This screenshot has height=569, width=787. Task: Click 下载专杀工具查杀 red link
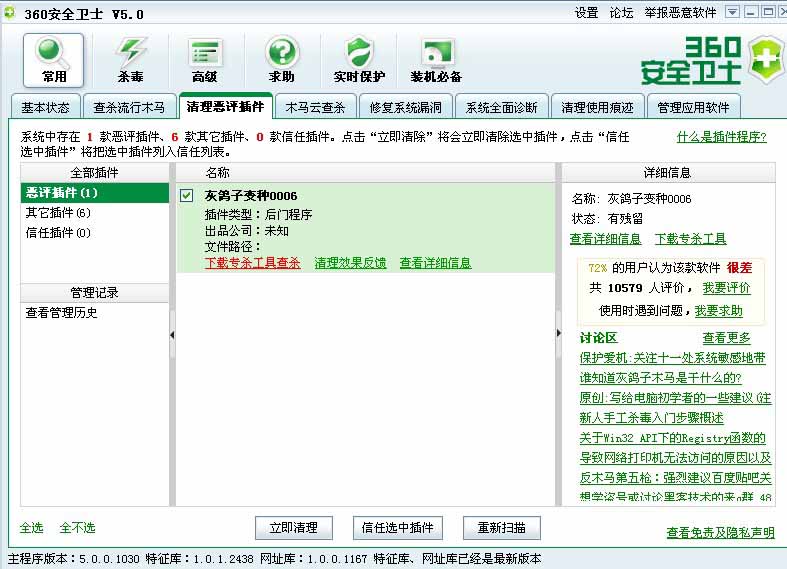(252, 263)
